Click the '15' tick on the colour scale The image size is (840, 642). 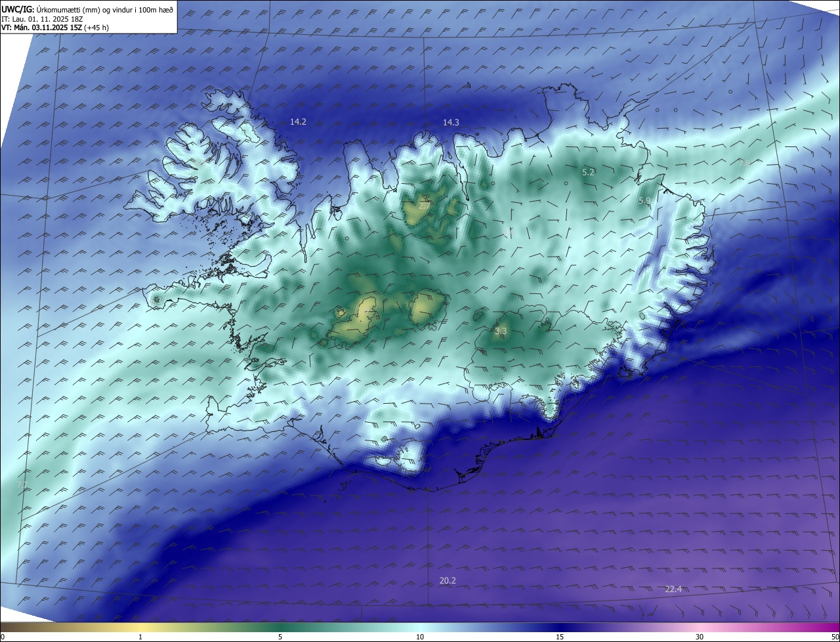click(x=560, y=637)
